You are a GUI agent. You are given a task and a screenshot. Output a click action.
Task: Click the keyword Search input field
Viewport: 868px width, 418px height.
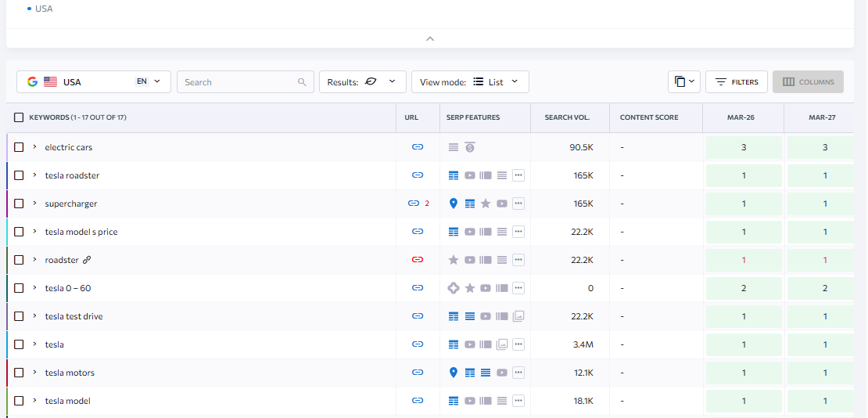tap(246, 82)
